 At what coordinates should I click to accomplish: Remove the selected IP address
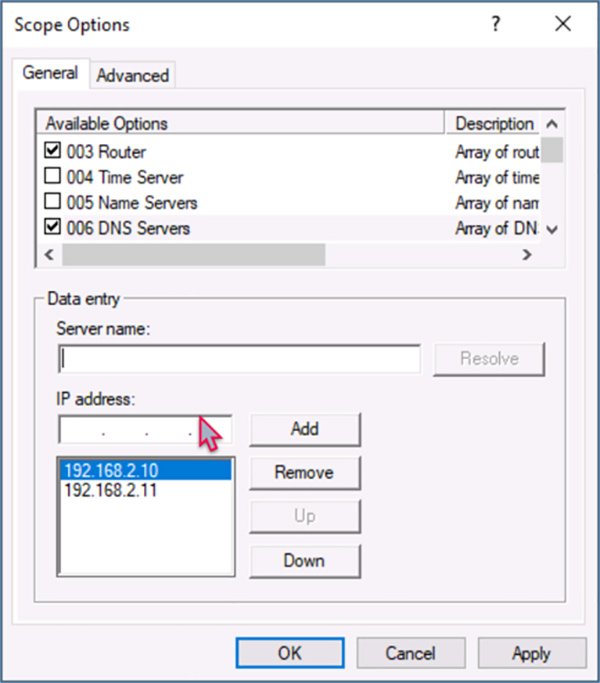pyautogui.click(x=304, y=473)
